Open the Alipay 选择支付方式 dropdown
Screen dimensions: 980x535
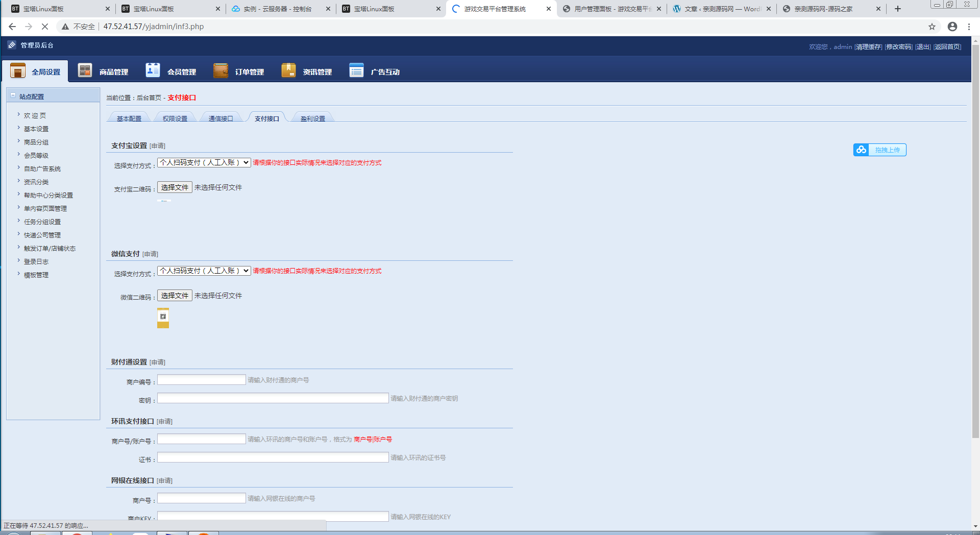click(204, 162)
